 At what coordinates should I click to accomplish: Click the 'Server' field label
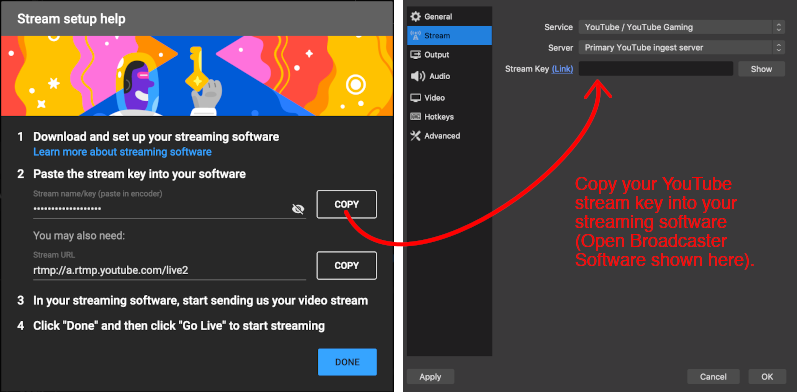560,48
